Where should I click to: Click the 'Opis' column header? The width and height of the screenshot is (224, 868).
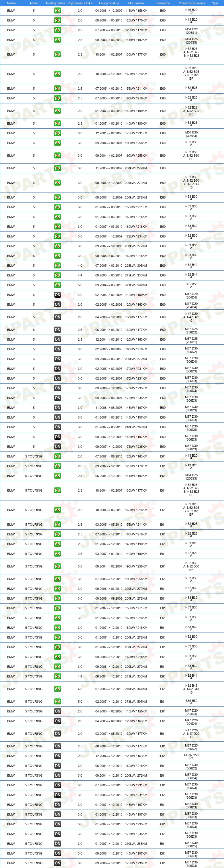pyautogui.click(x=215, y=3)
